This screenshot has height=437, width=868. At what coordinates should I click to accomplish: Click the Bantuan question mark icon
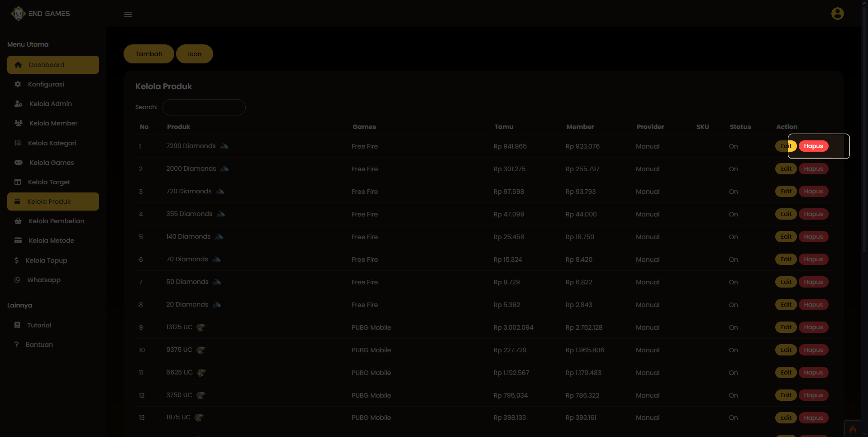tap(17, 345)
